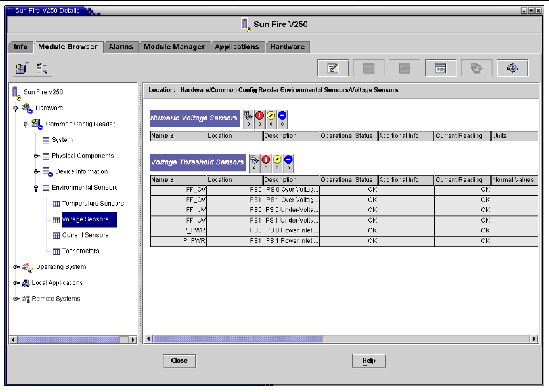Click Normal Values column header in threshold table

pos(514,180)
